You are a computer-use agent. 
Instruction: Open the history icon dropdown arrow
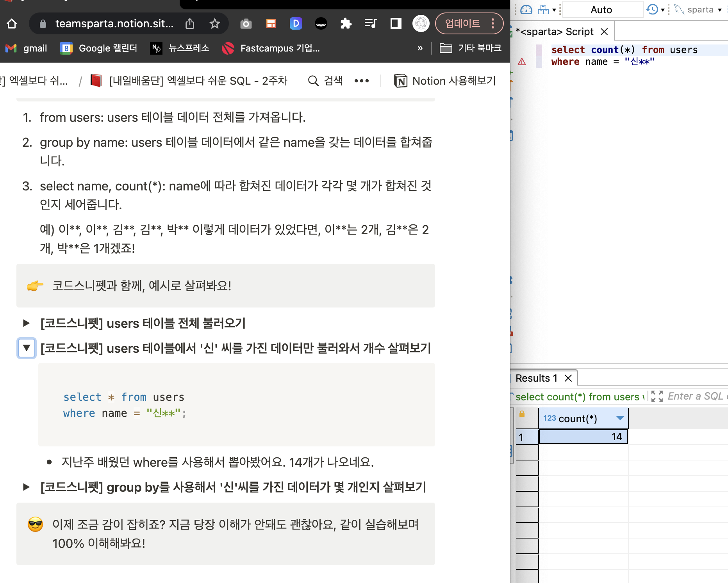662,10
